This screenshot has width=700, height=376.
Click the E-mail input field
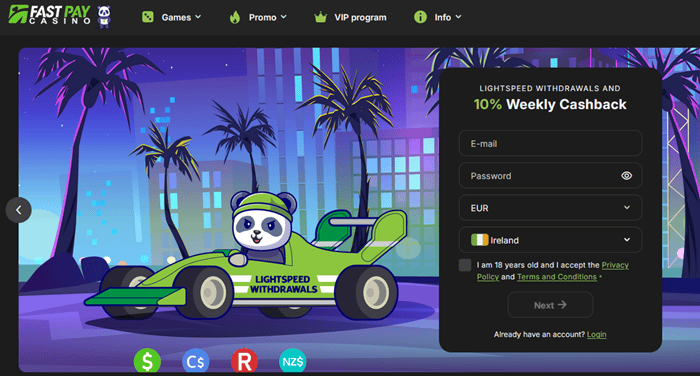coord(550,143)
